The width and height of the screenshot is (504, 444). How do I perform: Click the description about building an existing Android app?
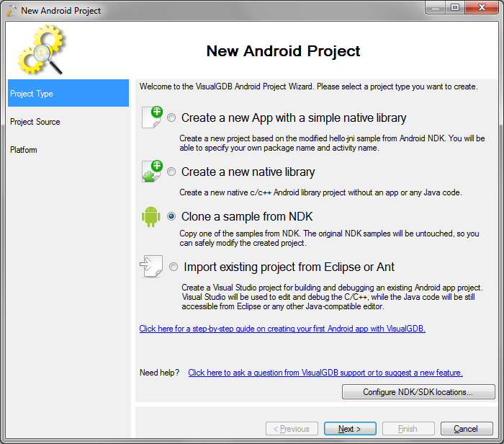tap(332, 297)
